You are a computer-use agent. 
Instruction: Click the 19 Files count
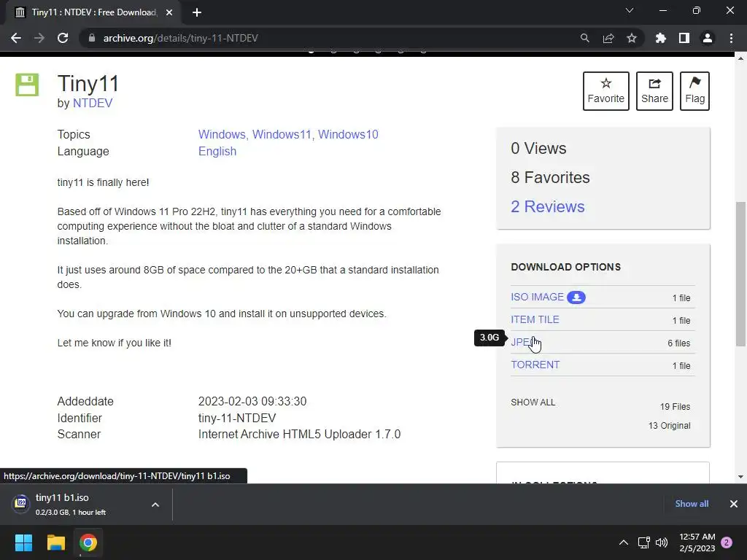point(675,407)
